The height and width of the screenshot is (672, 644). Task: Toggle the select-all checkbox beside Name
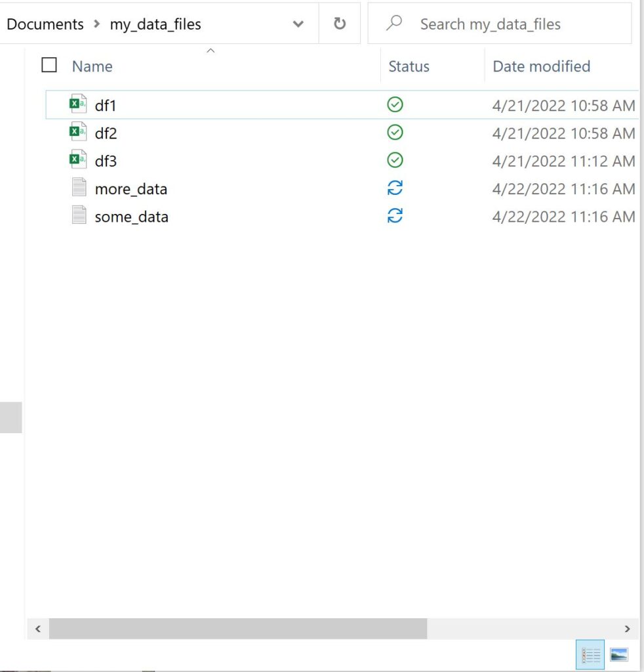pos(49,65)
